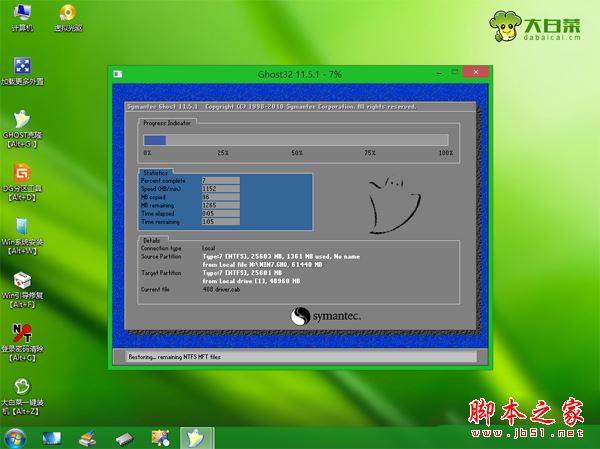This screenshot has height=449, width=600.
Task: Click the Ghost progress indicator bar
Action: pyautogui.click(x=295, y=140)
